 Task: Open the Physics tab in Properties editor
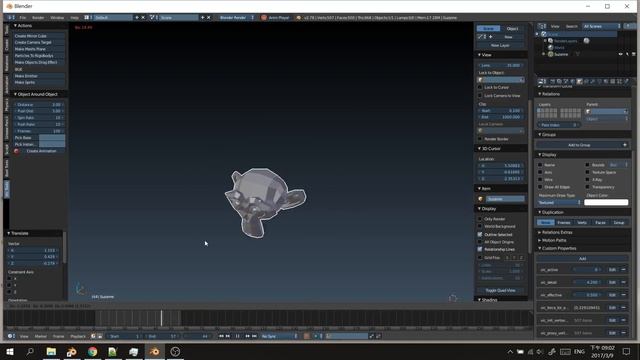point(627,82)
